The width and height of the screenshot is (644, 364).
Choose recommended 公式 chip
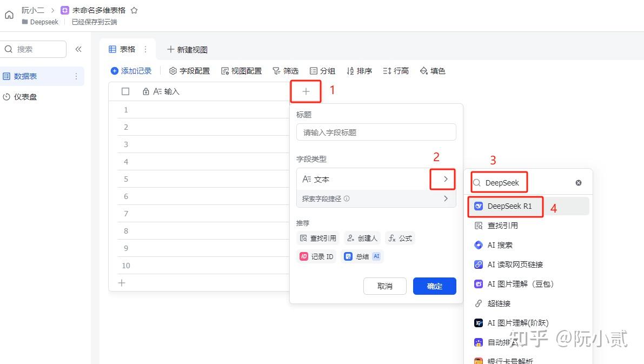pyautogui.click(x=401, y=239)
